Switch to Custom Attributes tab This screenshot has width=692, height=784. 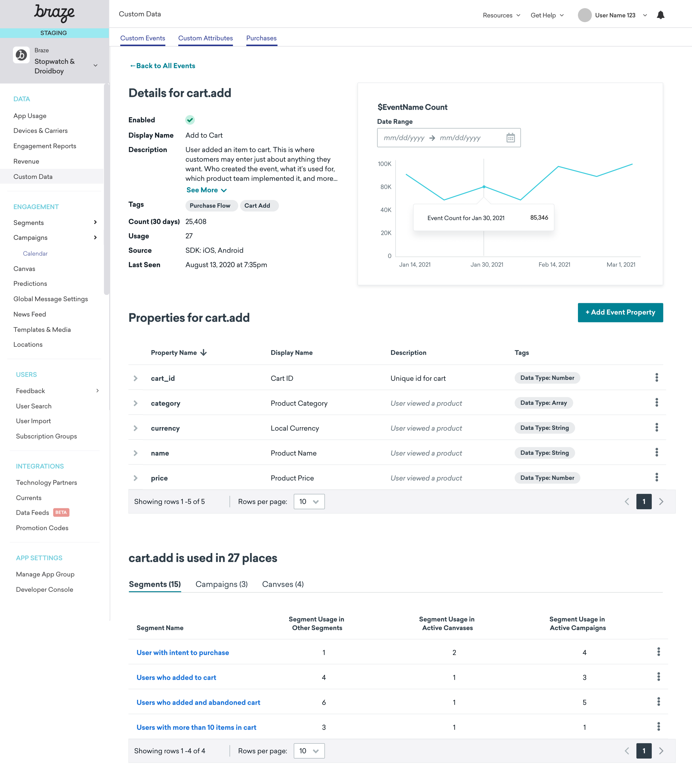click(x=205, y=38)
